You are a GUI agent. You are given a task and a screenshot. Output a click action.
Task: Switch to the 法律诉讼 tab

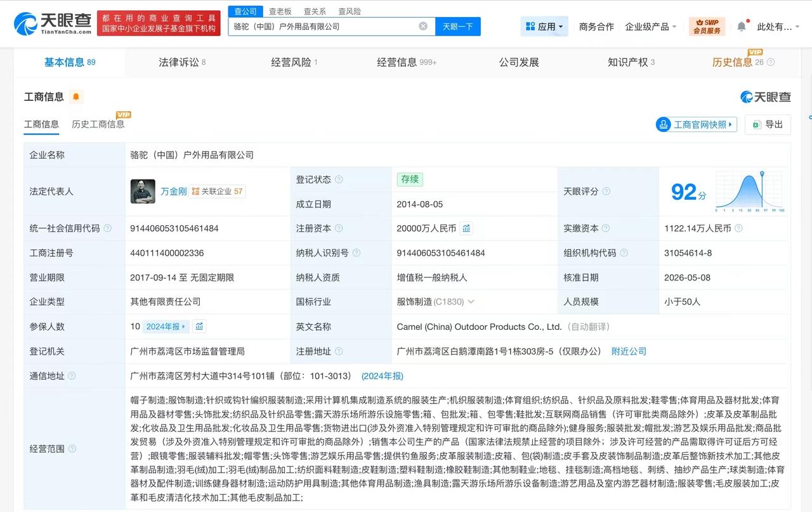pyautogui.click(x=182, y=62)
